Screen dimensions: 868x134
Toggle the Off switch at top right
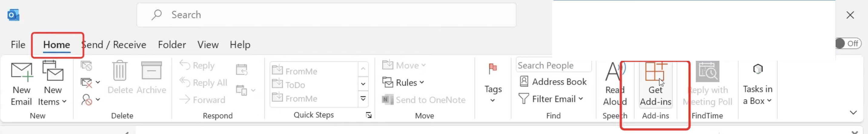point(848,44)
